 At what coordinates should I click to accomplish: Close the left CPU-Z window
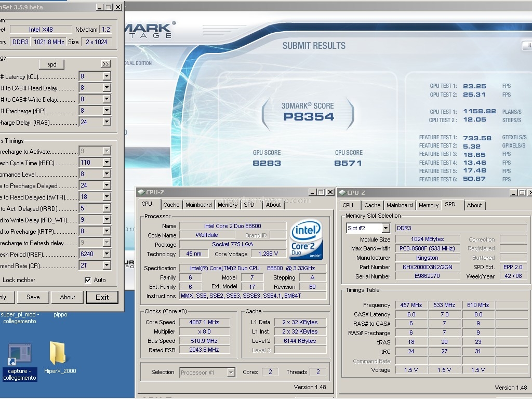point(330,192)
